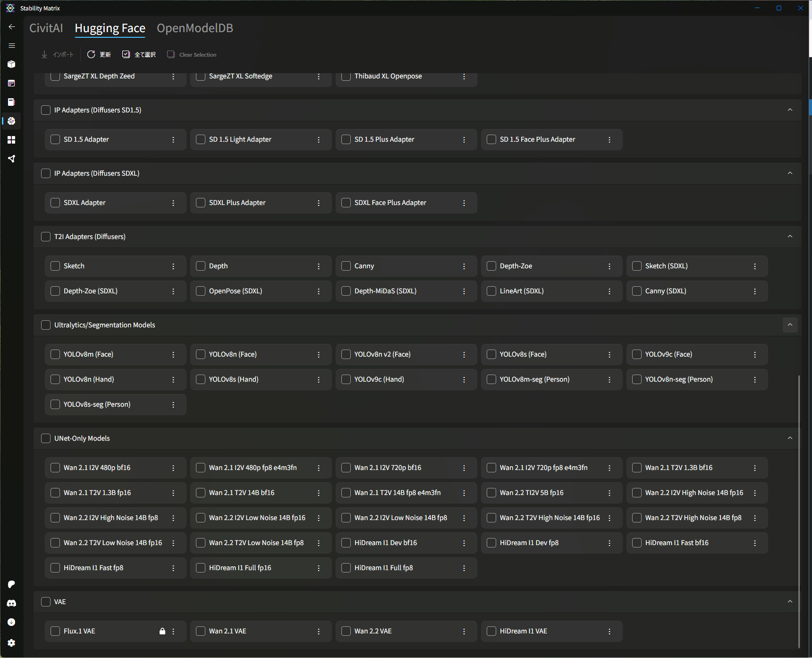Image resolution: width=812 pixels, height=658 pixels.
Task: Click the lock icon on Flux.1 VAE
Action: [162, 631]
